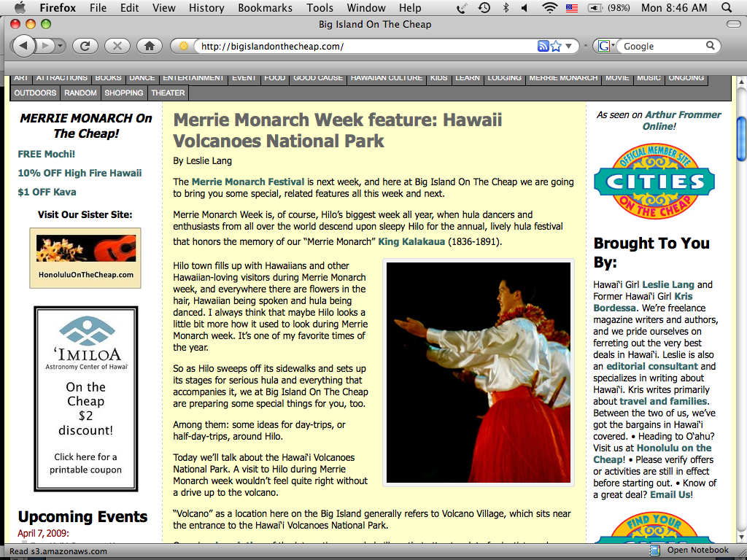Open the Tools menu
Screen dimensions: 747x560
click(x=320, y=7)
